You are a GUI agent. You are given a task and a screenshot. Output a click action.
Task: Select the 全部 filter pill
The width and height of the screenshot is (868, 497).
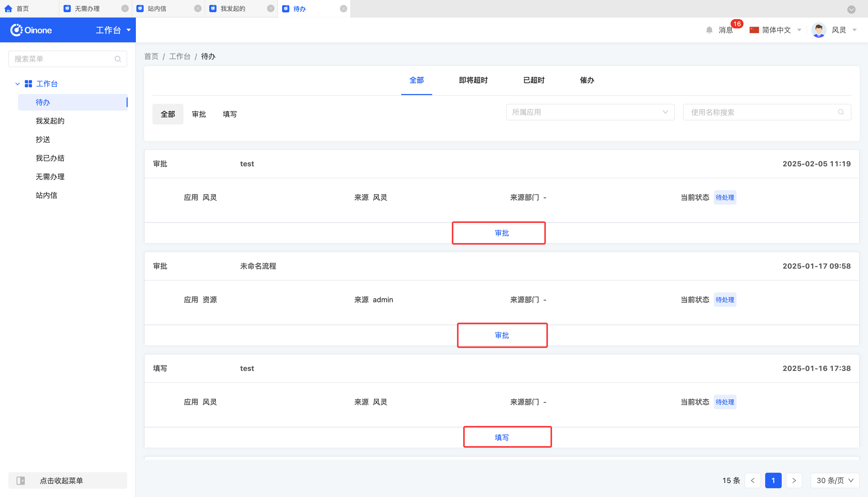pos(168,114)
